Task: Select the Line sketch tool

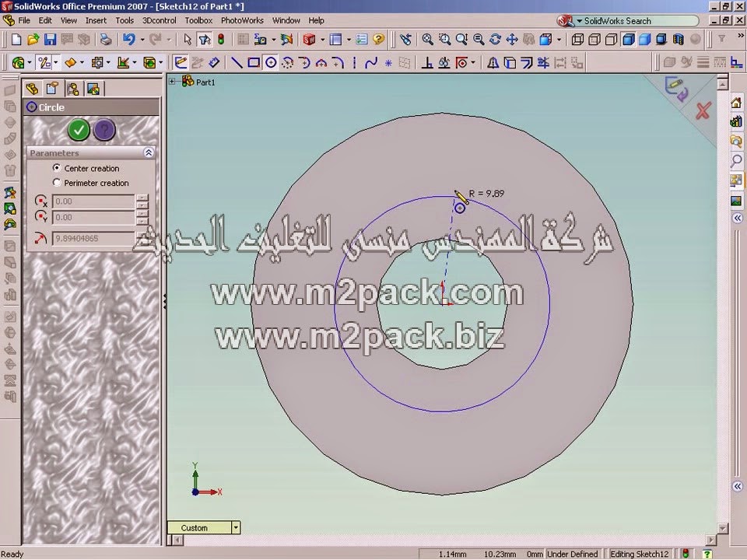Action: pos(237,62)
